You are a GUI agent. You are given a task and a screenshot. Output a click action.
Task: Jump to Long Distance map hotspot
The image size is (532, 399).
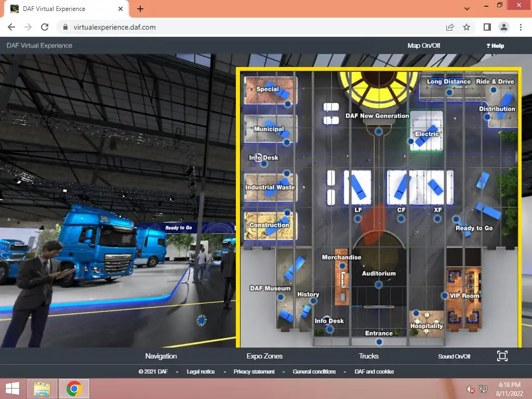[x=449, y=92]
